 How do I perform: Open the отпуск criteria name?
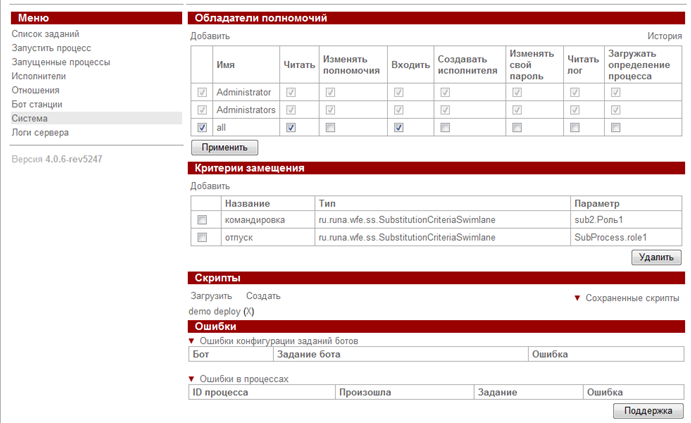click(239, 237)
